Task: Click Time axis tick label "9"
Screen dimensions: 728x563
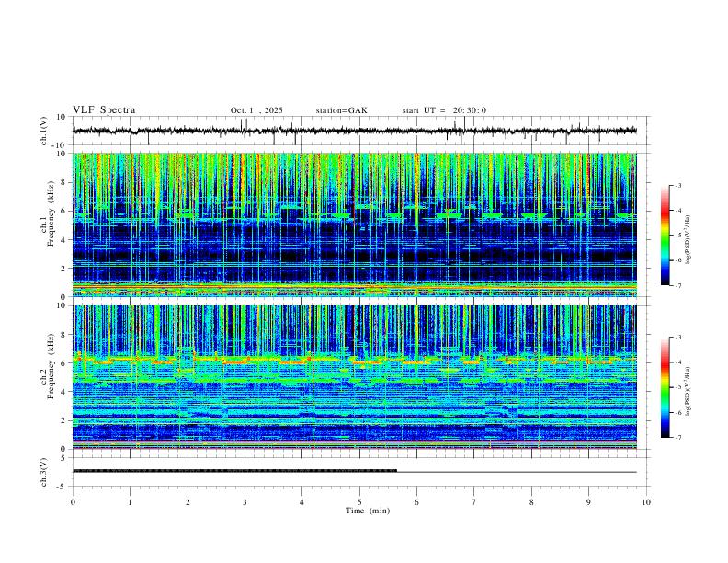Action: 588,502
